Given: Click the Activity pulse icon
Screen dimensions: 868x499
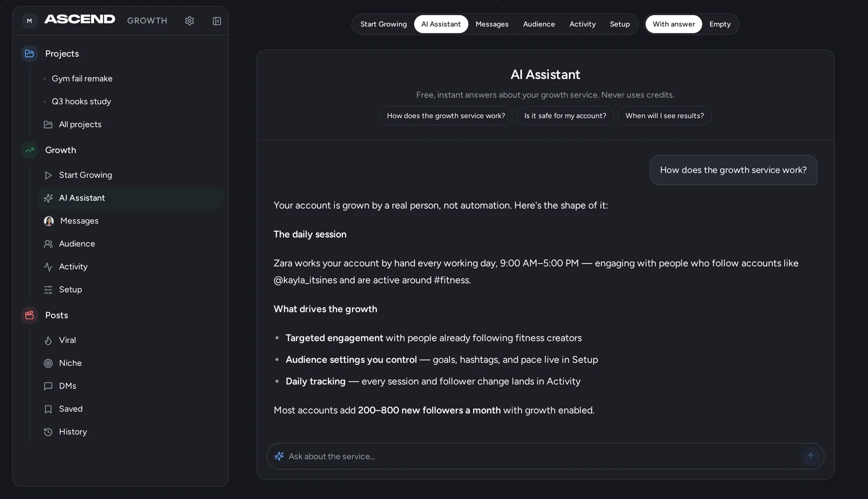Looking at the screenshot, I should (x=48, y=267).
